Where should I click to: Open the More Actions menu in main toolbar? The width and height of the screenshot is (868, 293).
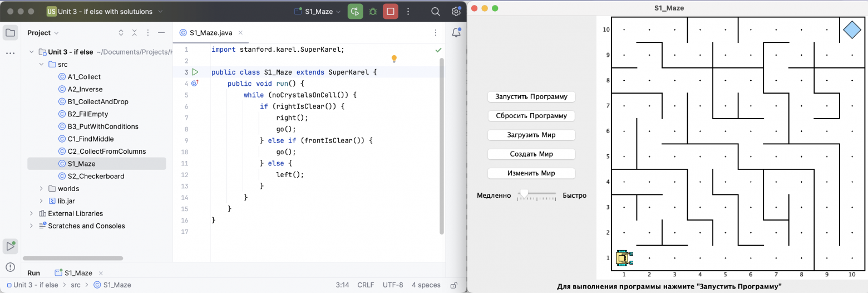[408, 11]
